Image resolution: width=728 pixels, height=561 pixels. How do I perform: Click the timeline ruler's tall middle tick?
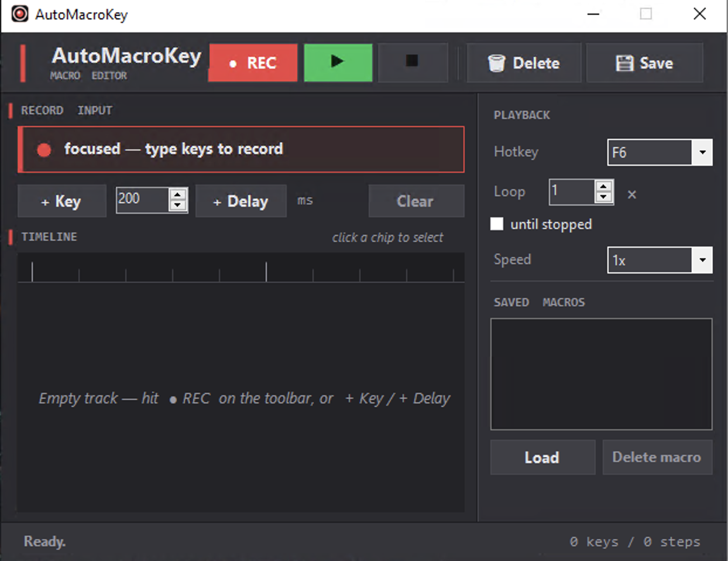(x=266, y=272)
